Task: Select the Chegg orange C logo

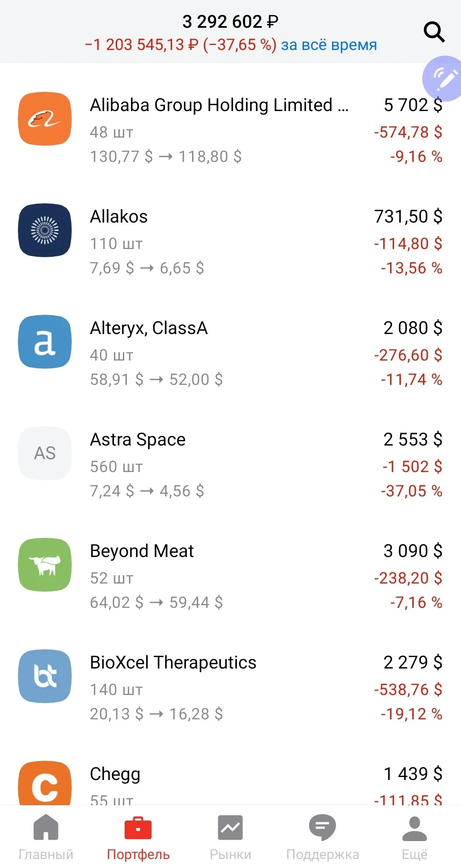Action: pyautogui.click(x=45, y=783)
